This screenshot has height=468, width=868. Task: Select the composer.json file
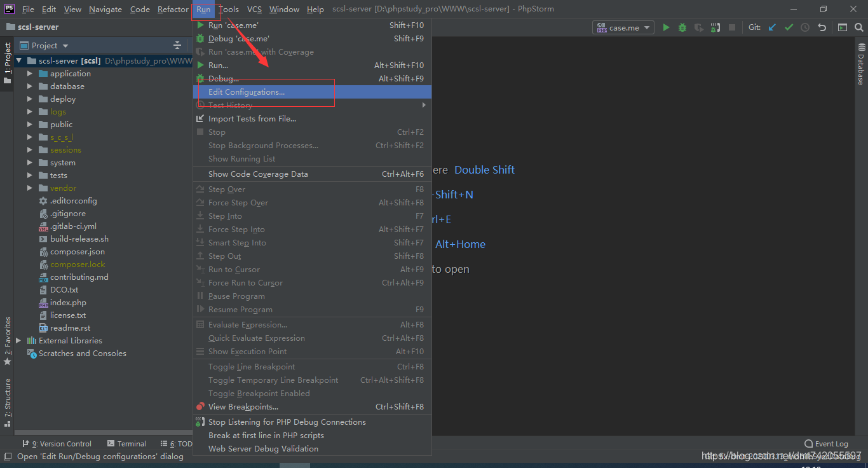[x=78, y=252]
